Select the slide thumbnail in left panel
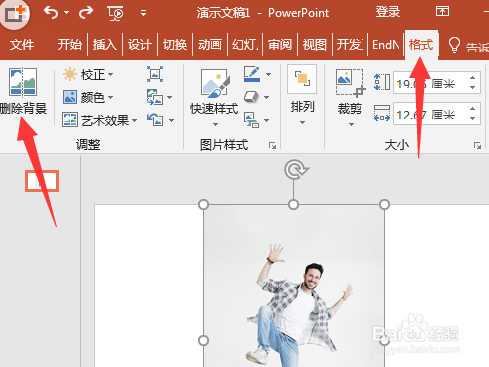The height and width of the screenshot is (367, 489). [x=42, y=181]
